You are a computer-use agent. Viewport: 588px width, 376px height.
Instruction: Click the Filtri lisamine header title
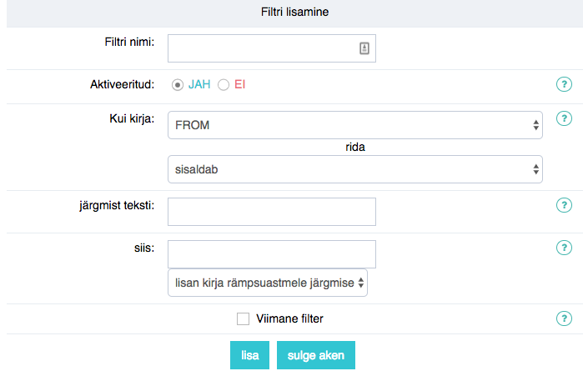(x=294, y=12)
